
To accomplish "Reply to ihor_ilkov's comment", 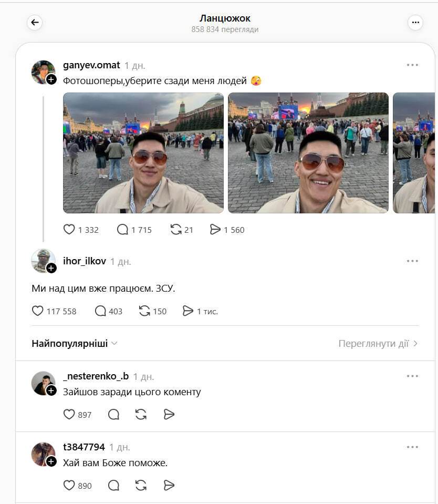I will click(100, 311).
